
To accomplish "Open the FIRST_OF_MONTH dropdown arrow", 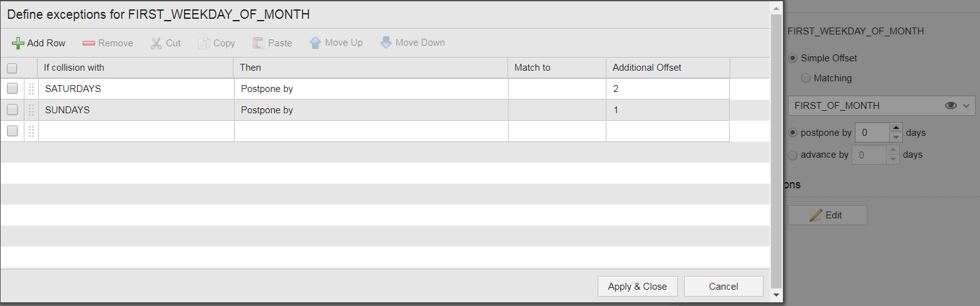I will tap(967, 106).
